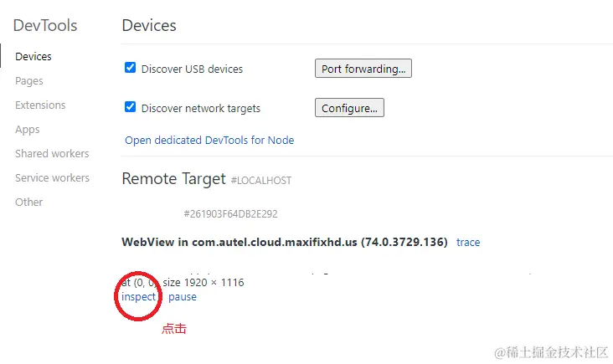The image size is (613, 364).
Task: Open the Shared workers section
Action: click(x=52, y=154)
